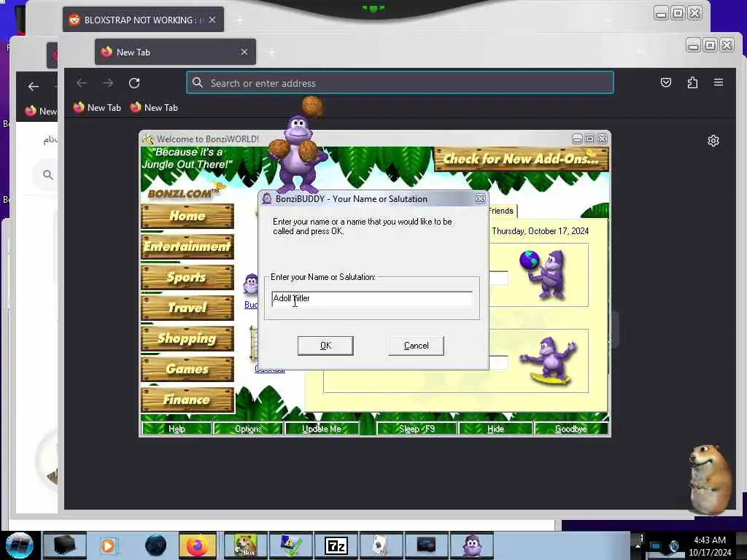Select the Sports wooden sign button

(187, 277)
